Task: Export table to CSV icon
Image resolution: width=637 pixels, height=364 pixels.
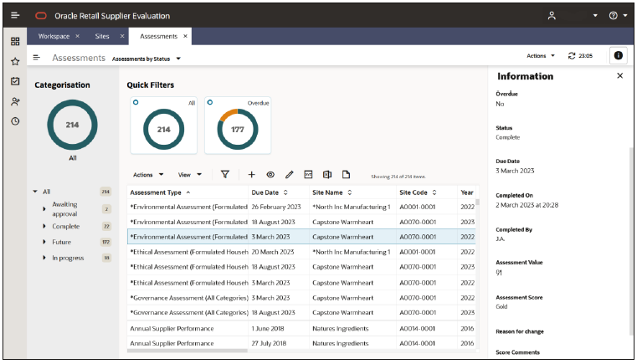Action: (x=308, y=174)
